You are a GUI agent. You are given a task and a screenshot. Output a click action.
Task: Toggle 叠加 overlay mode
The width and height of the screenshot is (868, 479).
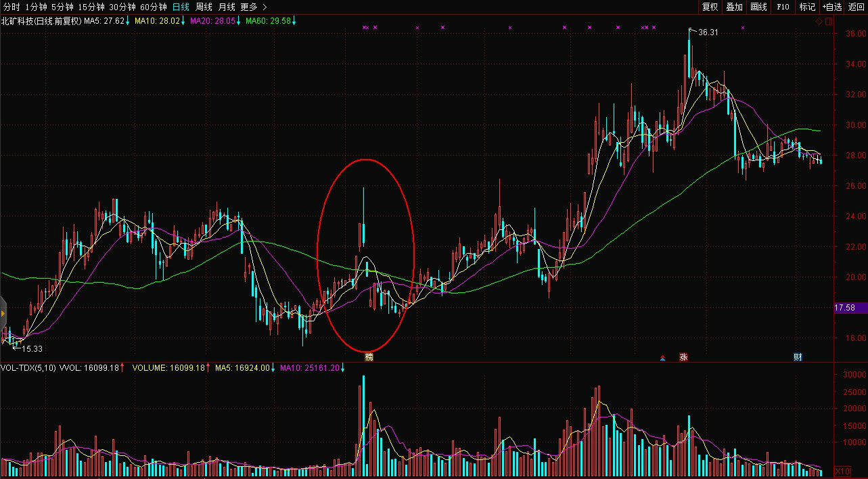[x=734, y=7]
